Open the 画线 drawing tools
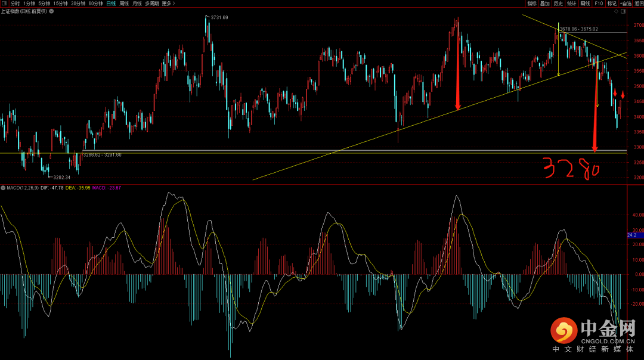644x360 pixels. pyautogui.click(x=585, y=4)
